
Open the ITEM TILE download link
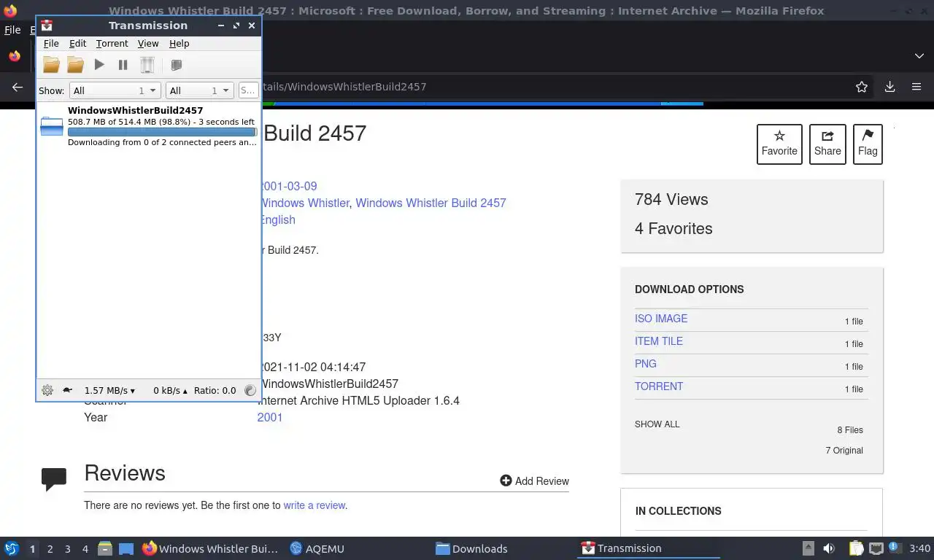click(659, 341)
